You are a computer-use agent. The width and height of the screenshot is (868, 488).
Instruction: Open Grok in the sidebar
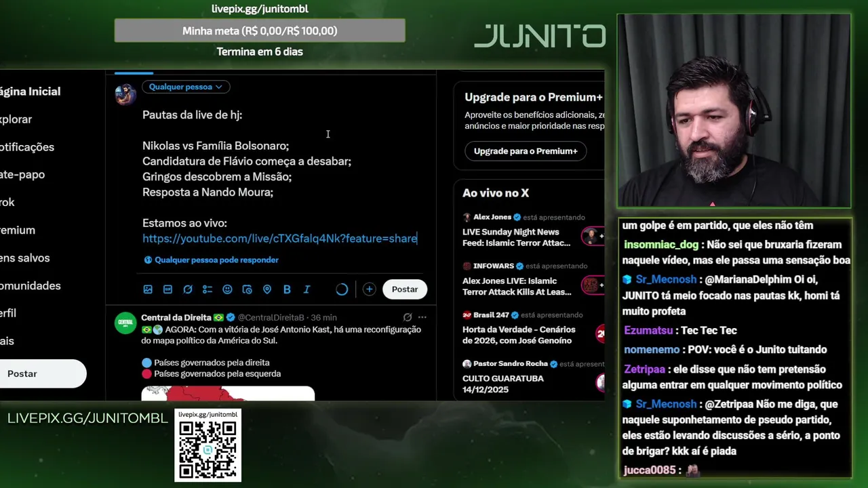(x=7, y=203)
